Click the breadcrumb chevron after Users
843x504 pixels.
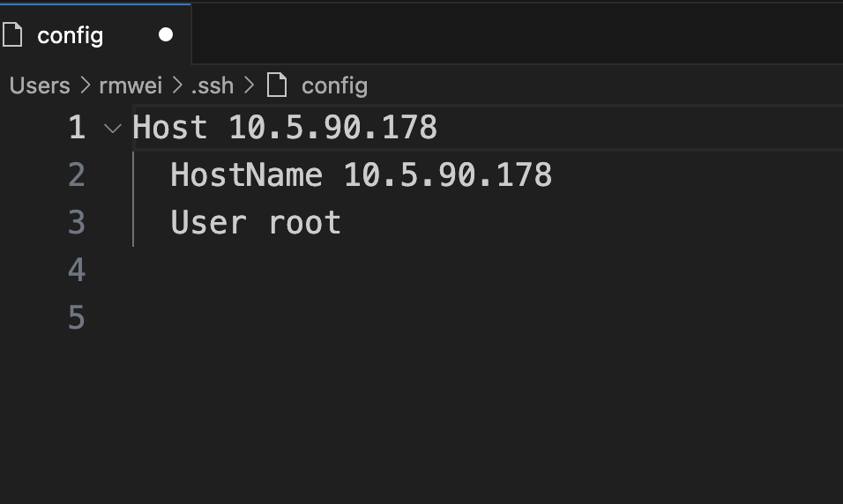point(85,85)
